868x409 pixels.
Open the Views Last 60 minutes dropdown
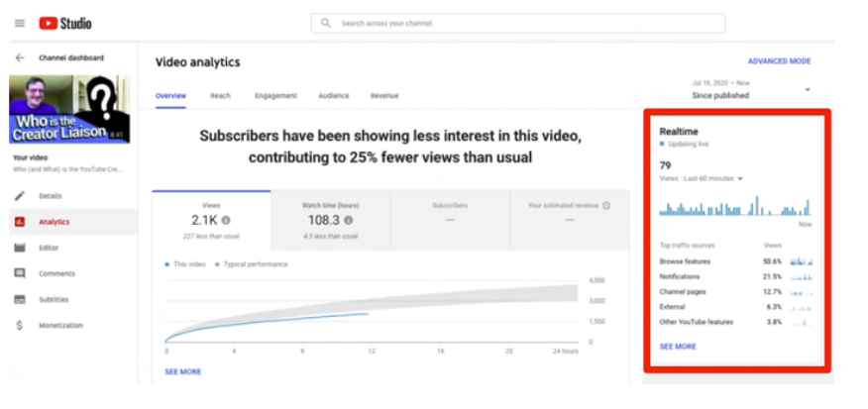pos(738,178)
